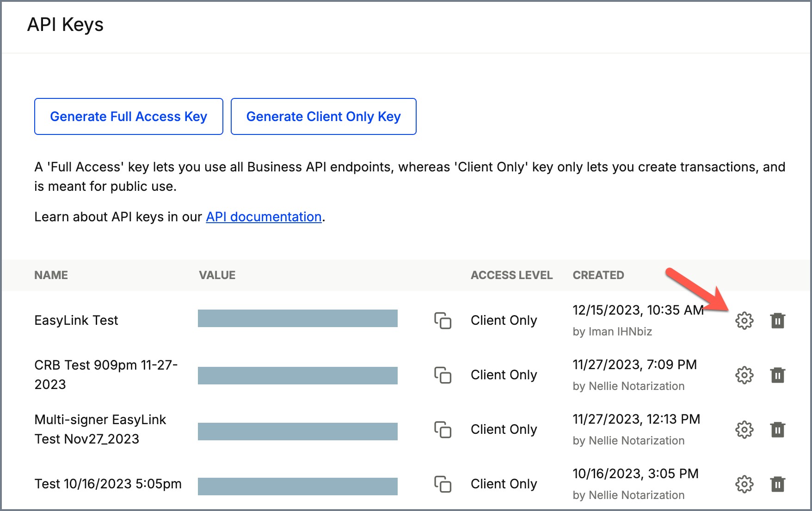Delete the EasyLink Test API key
812x511 pixels.
tap(777, 321)
